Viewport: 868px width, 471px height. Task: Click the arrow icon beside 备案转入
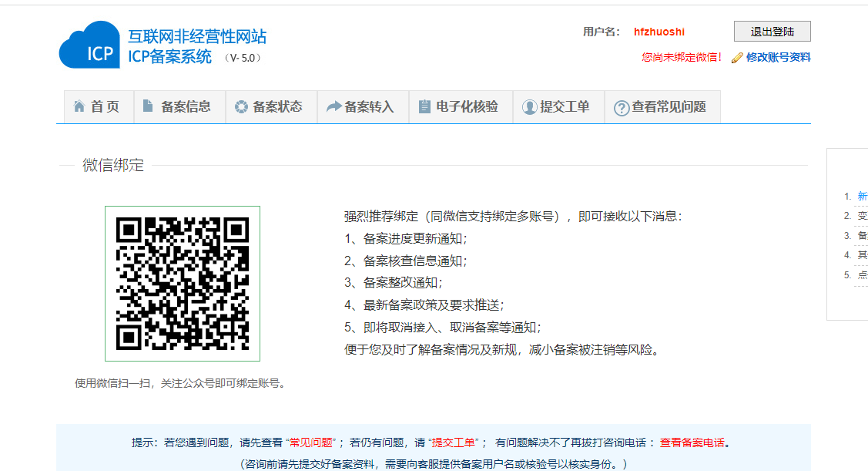[x=333, y=107]
